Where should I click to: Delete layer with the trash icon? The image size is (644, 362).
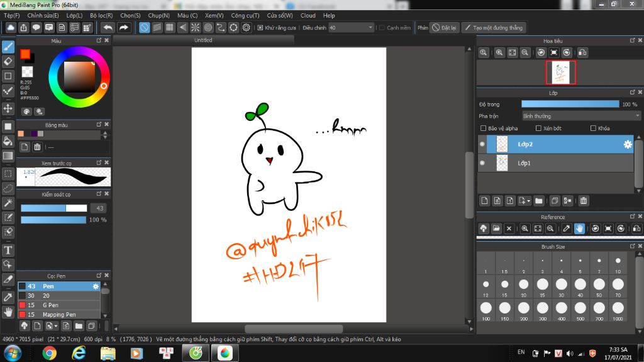tap(584, 201)
